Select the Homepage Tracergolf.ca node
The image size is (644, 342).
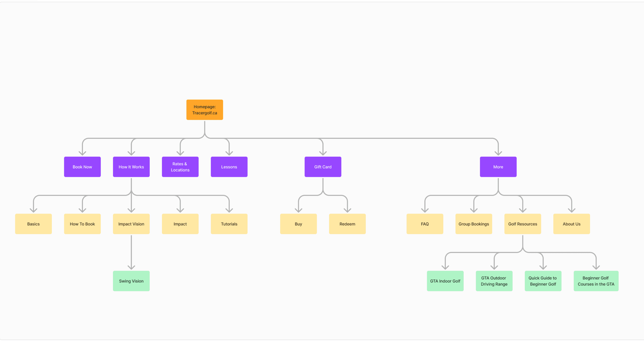pyautogui.click(x=204, y=110)
